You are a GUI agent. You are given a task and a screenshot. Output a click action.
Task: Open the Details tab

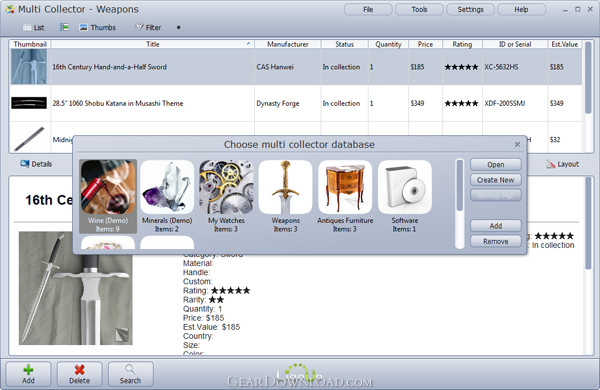(36, 164)
